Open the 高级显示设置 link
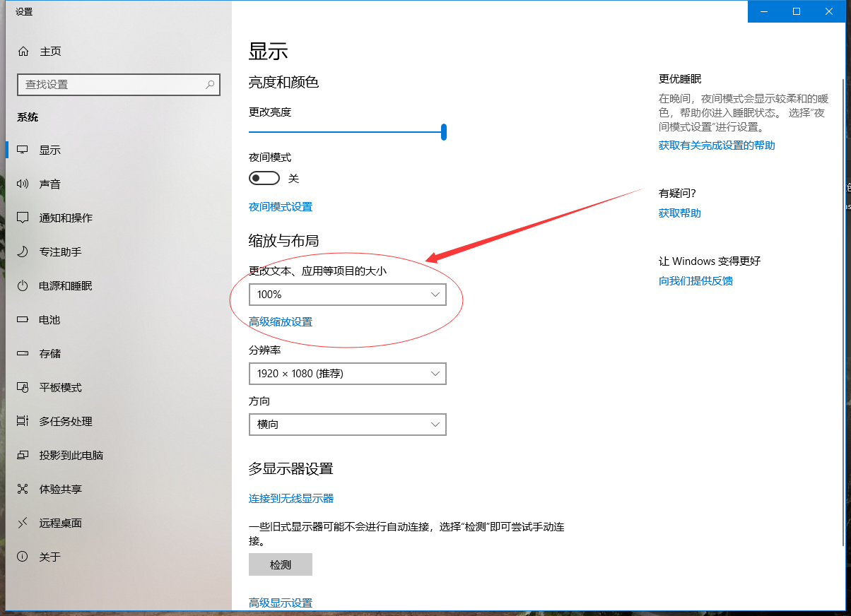Image resolution: width=851 pixels, height=616 pixels. pos(281,603)
